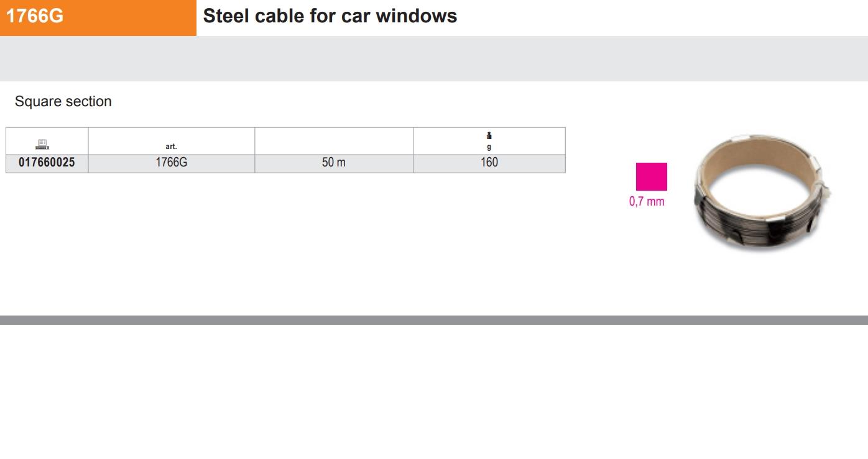The width and height of the screenshot is (868, 459).
Task: Click the 'Square section' description text
Action: [x=63, y=101]
